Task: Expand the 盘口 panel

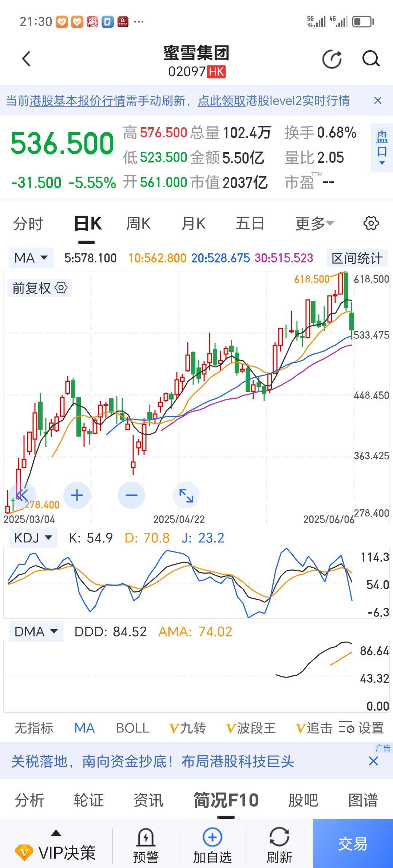Action: [x=382, y=148]
